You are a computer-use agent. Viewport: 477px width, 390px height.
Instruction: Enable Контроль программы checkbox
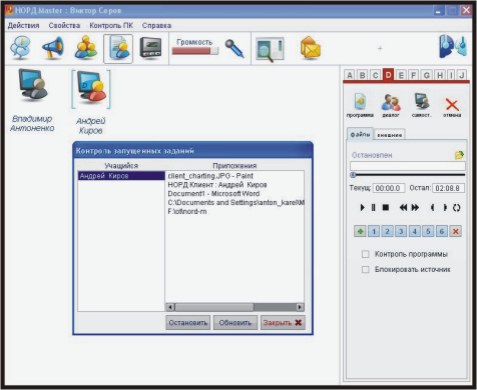[x=366, y=254]
